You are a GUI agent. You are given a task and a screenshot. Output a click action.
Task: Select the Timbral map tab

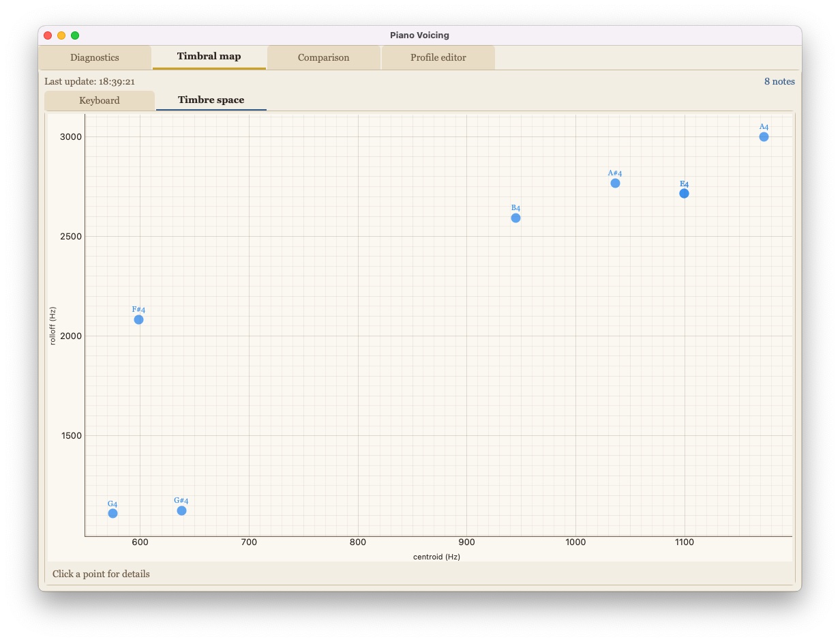[x=209, y=57]
